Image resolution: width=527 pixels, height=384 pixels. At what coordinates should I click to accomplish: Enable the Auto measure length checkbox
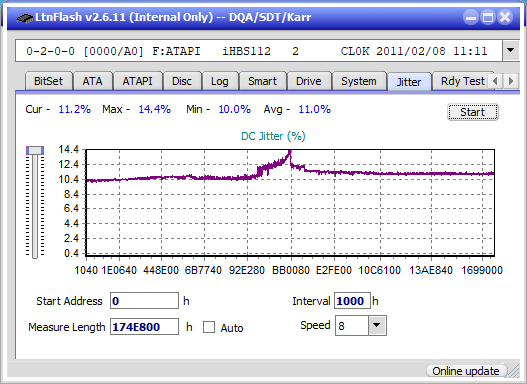(x=209, y=327)
